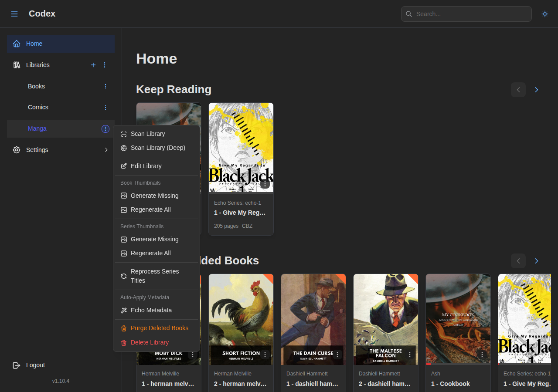
Task: Expand the Settings section chevron
Action: pos(106,150)
